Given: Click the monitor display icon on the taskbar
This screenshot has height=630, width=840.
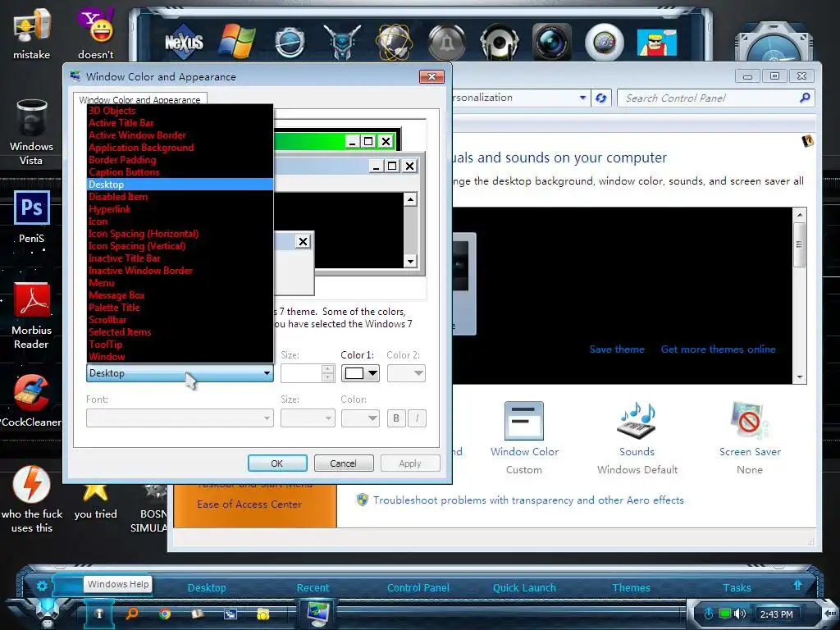Looking at the screenshot, I should pos(318,614).
